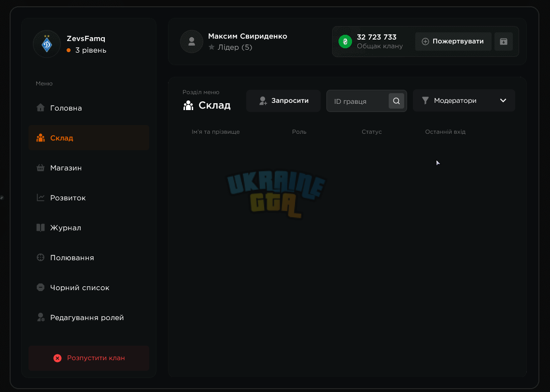Click the Запросити invite button

tap(283, 101)
